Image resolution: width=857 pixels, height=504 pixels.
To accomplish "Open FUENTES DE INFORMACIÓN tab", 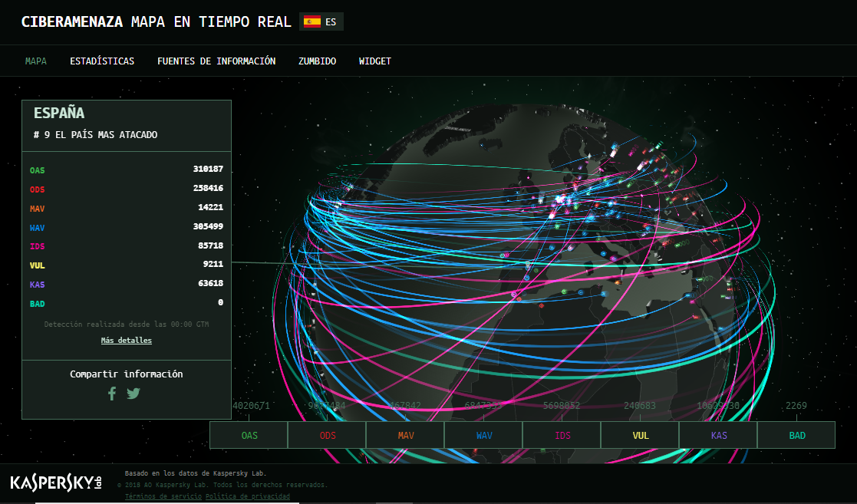I will click(x=216, y=61).
